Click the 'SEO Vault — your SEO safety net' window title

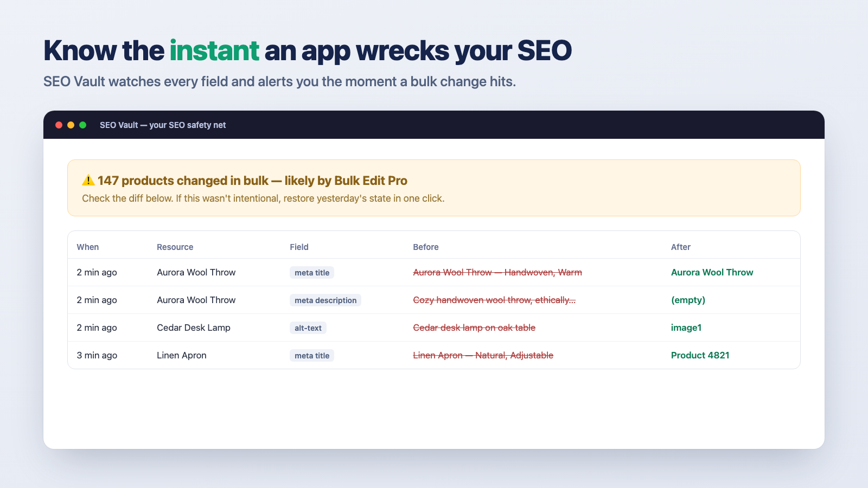click(163, 125)
